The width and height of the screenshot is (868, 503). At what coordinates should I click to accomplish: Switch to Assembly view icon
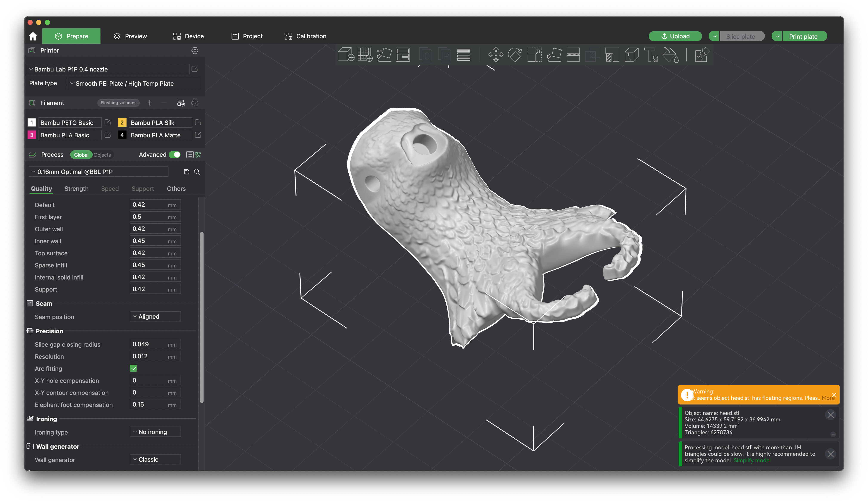(x=702, y=54)
